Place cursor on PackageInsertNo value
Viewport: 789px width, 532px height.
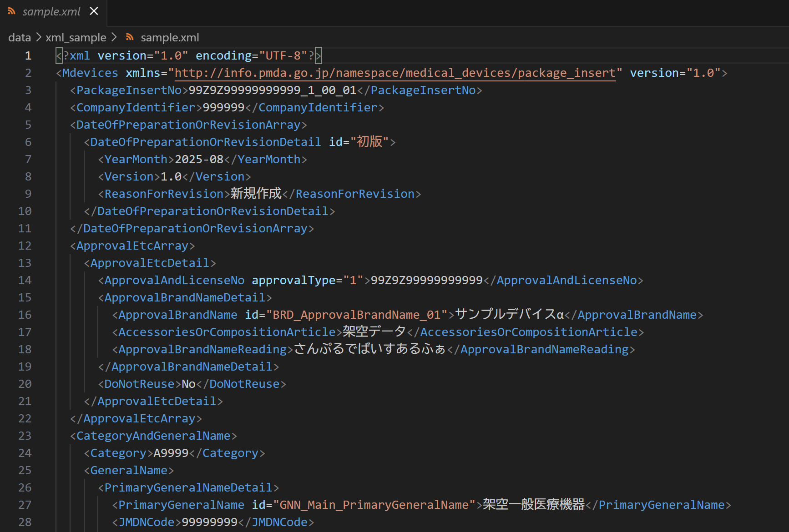point(272,90)
